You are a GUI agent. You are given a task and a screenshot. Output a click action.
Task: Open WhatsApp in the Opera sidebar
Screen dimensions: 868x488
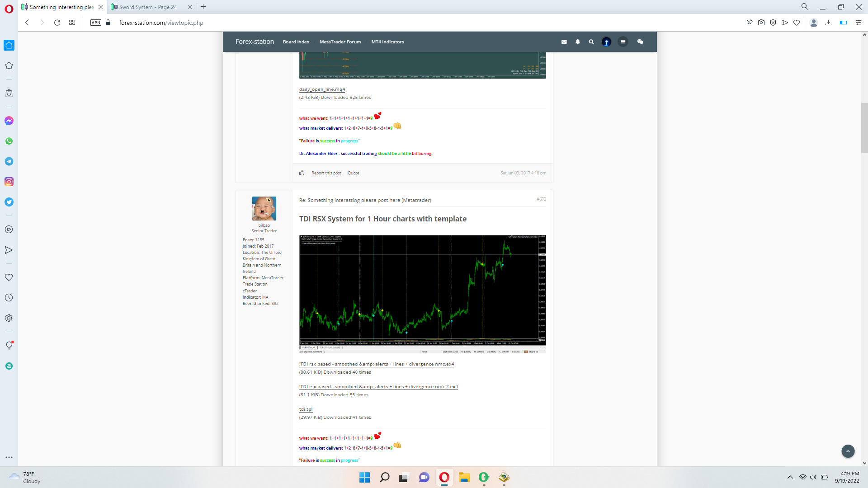[x=9, y=141]
